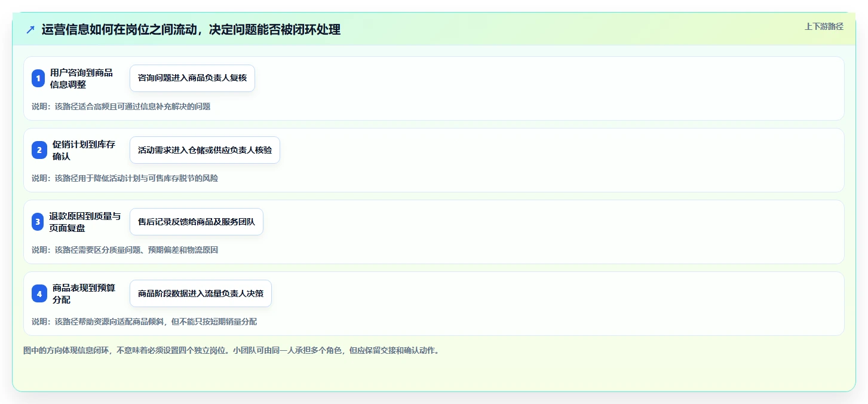Viewport: 868px width, 404px height.
Task: Click the footer text 图中的方向体现信息闭环
Action: coord(66,350)
